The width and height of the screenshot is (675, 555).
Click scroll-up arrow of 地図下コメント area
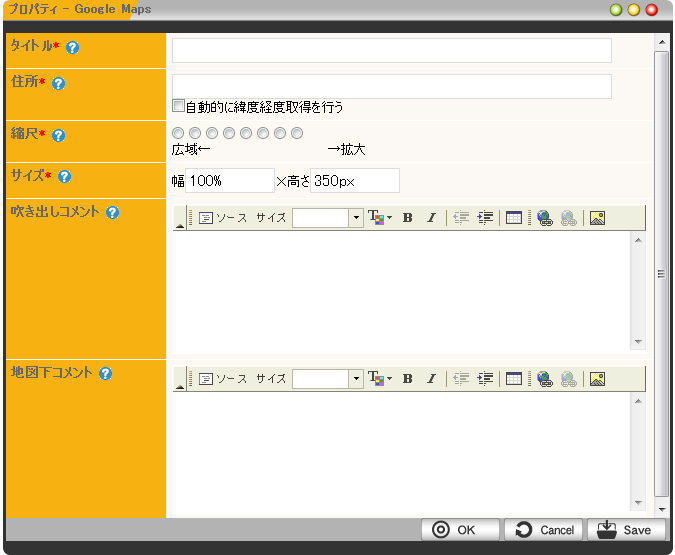pyautogui.click(x=638, y=401)
